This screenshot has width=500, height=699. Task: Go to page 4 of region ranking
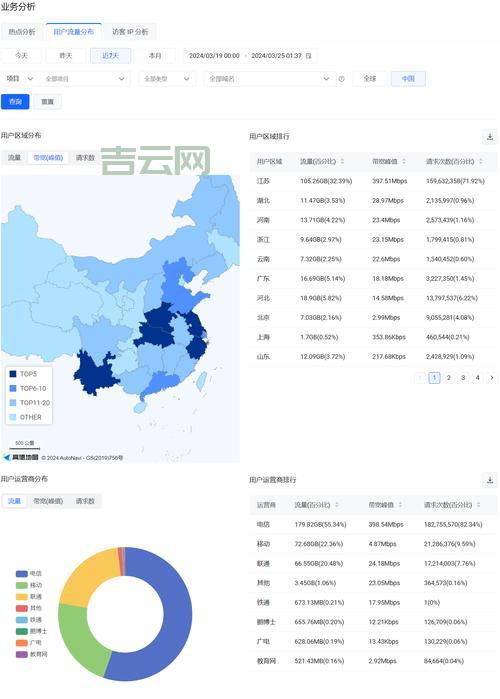[477, 378]
